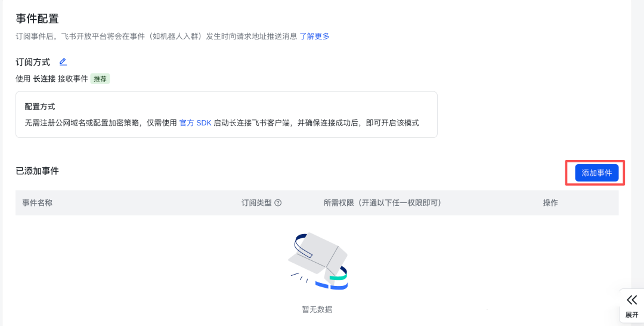The image size is (644, 326).
Task: Click the 配置方式 title inside the info box
Action: click(40, 106)
